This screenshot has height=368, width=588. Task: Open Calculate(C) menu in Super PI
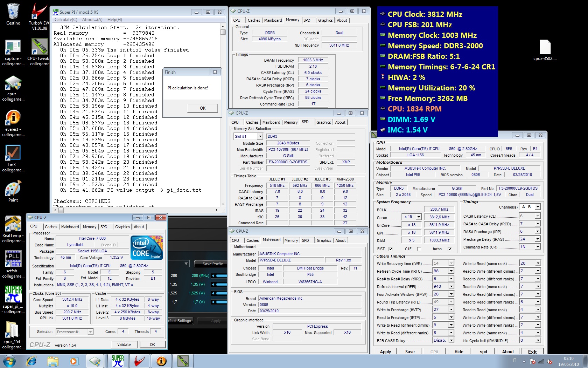pyautogui.click(x=66, y=20)
